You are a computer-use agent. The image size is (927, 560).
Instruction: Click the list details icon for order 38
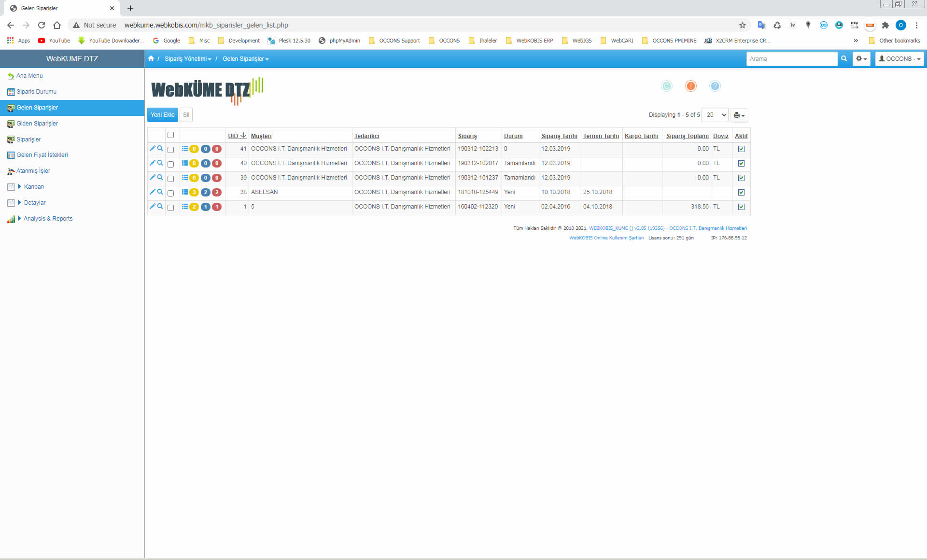(185, 192)
